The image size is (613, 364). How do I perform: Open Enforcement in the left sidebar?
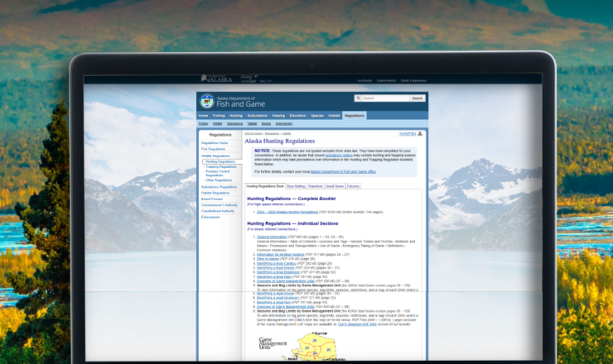coord(210,217)
